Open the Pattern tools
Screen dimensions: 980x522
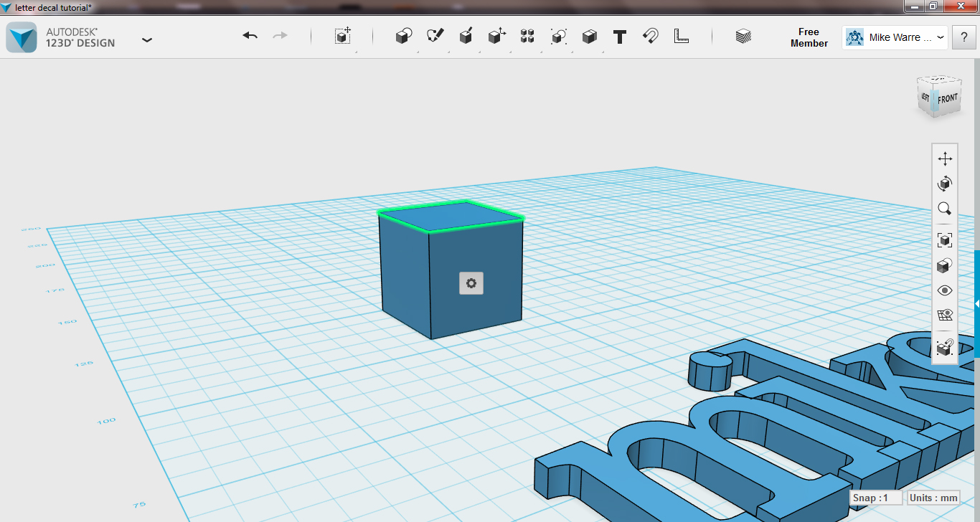click(527, 37)
